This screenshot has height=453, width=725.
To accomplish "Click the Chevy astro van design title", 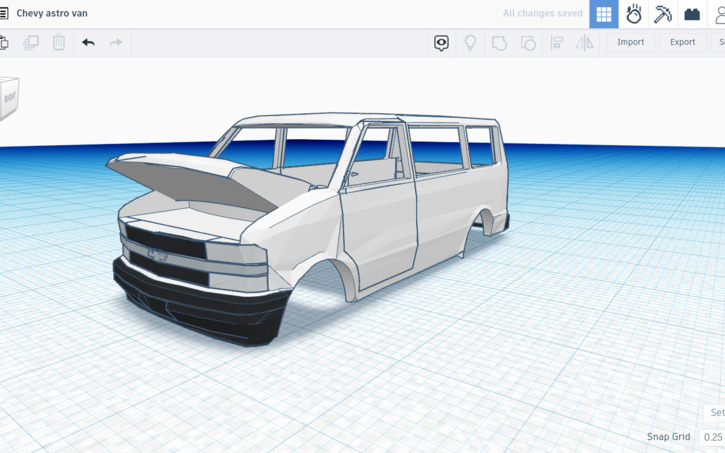I will 52,13.
